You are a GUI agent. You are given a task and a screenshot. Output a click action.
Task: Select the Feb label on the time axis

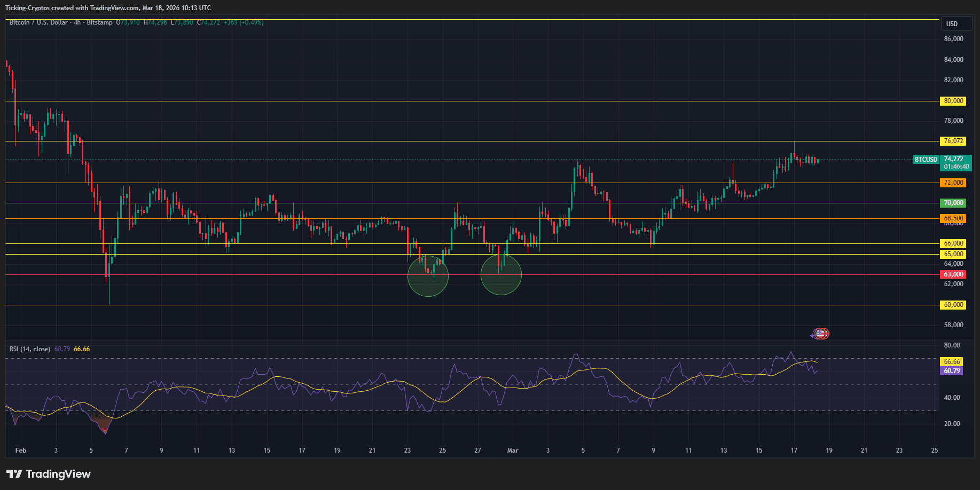21,450
